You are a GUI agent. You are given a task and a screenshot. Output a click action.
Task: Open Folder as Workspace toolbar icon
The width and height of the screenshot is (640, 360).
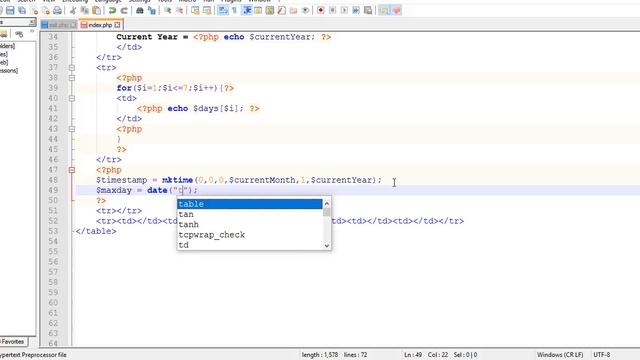(293, 10)
